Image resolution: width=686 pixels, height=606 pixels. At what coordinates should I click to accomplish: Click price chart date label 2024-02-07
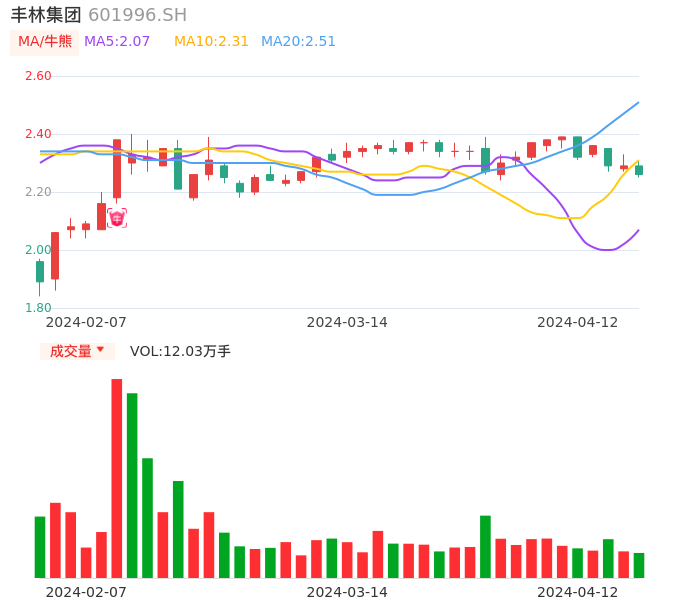86,322
